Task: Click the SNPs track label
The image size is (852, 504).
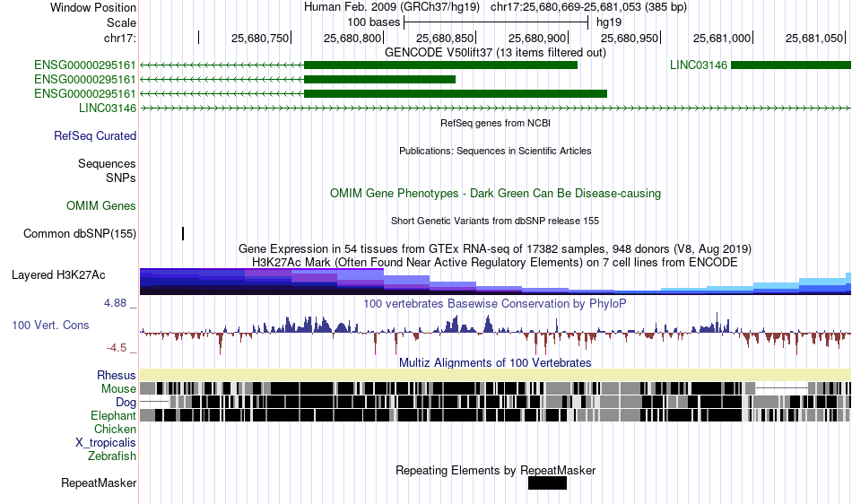Action: pyautogui.click(x=121, y=178)
